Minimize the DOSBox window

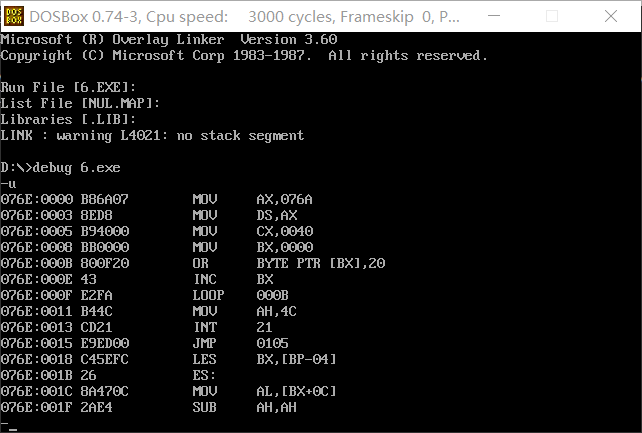(x=494, y=16)
